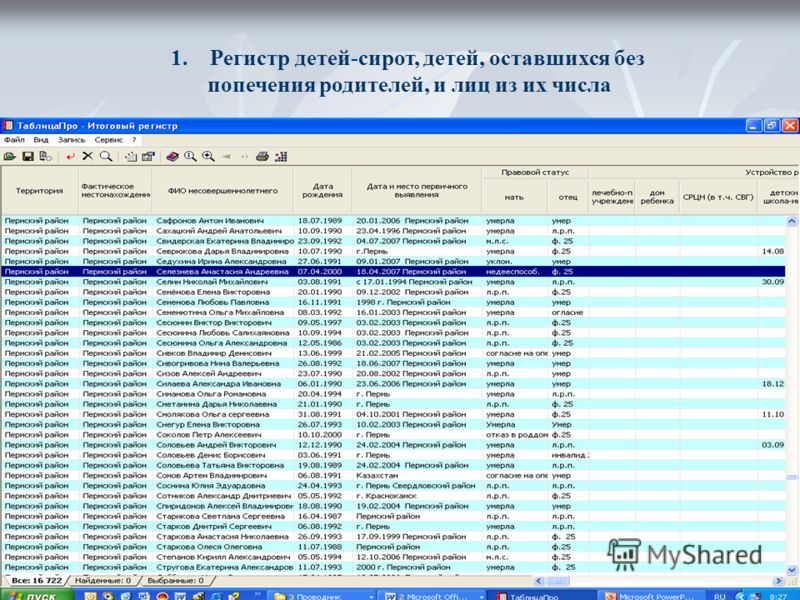The height and width of the screenshot is (600, 800).
Task: Switch to the Найденные: 0 tab
Action: pos(103,580)
